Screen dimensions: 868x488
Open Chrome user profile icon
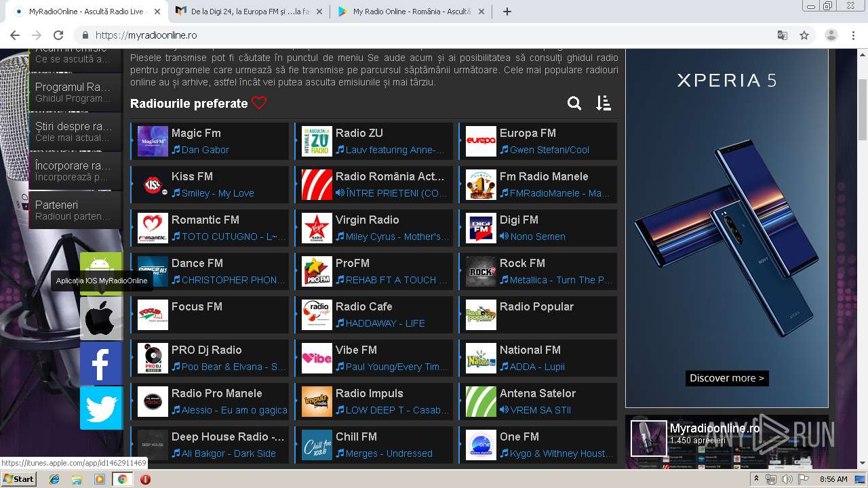(x=831, y=35)
